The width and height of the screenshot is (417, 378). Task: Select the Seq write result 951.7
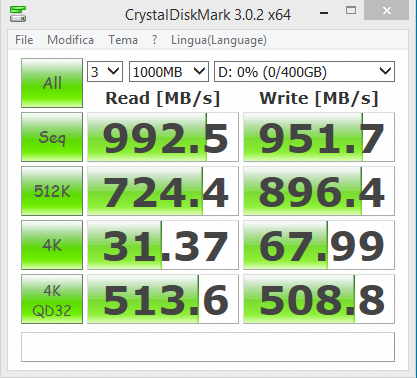[319, 137]
